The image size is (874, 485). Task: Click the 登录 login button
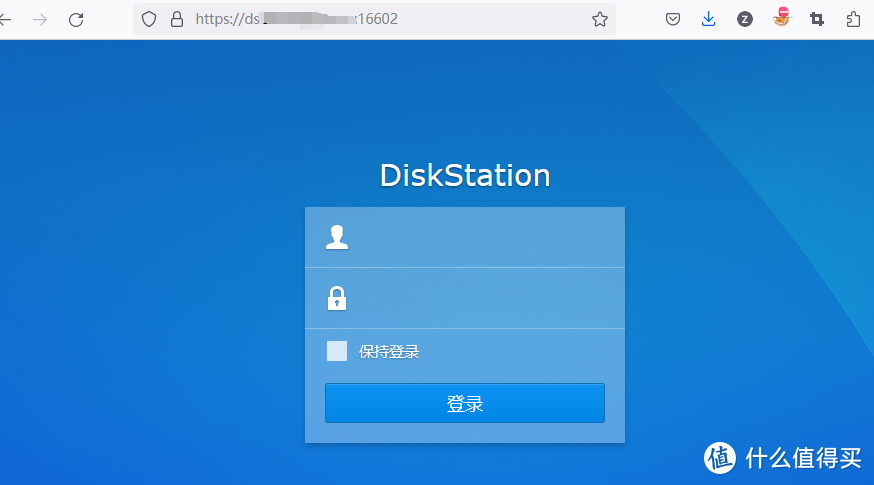[x=465, y=403]
